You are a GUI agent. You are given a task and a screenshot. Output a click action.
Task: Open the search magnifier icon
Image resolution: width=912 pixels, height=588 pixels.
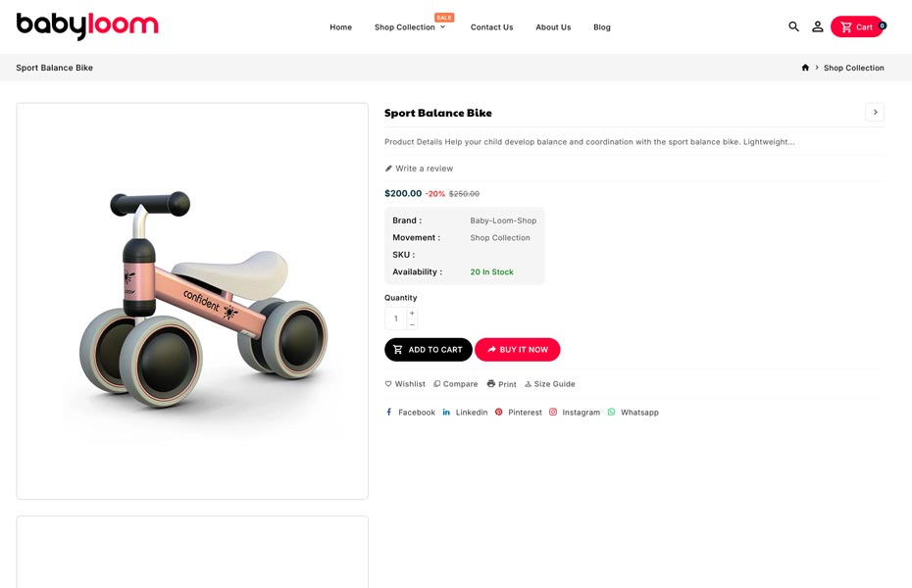pos(794,26)
